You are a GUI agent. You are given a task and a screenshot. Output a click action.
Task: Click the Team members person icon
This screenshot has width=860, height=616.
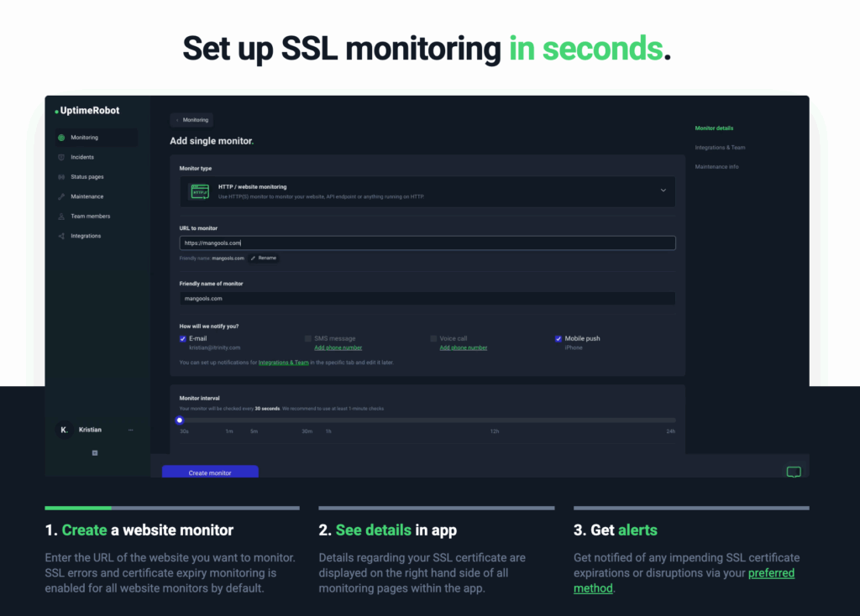click(61, 217)
